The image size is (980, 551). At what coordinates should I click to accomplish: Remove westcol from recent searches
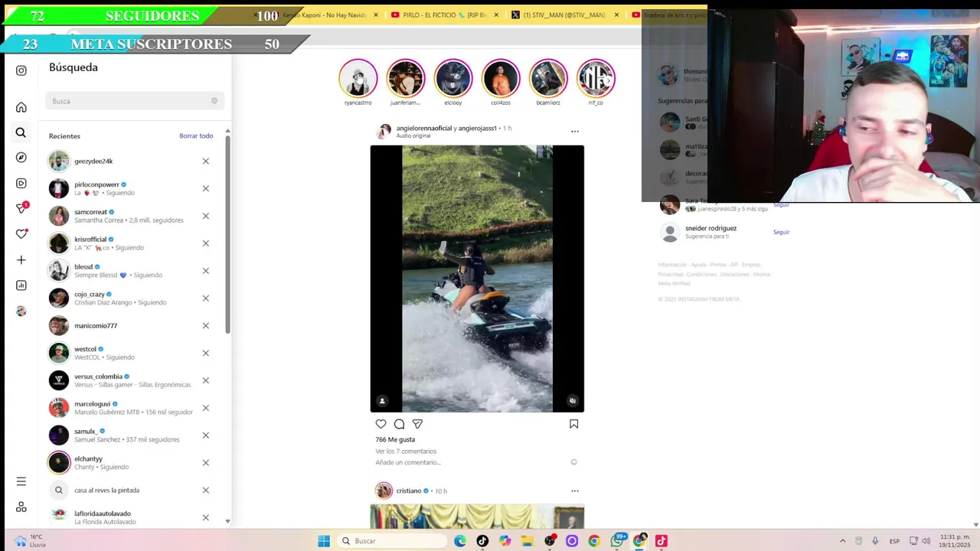[x=205, y=353]
